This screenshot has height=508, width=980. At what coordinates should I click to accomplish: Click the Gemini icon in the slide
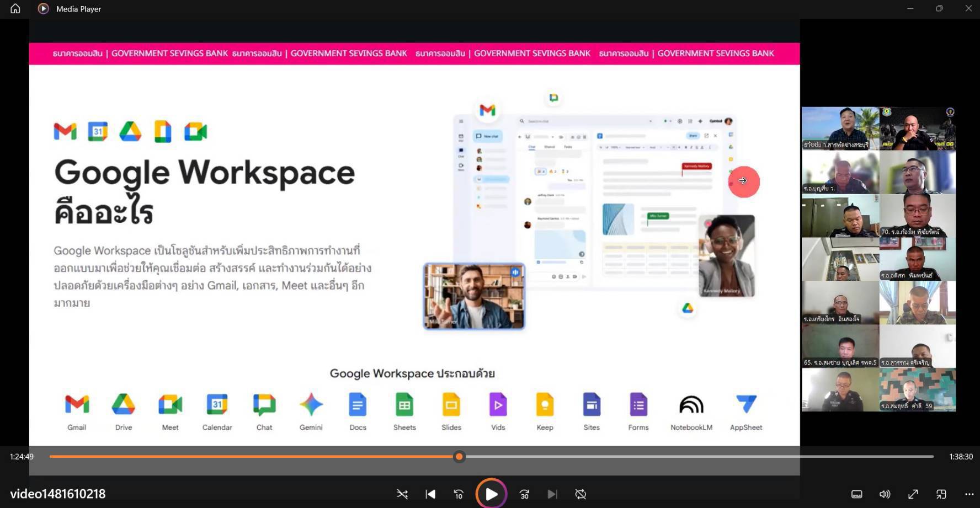coord(311,405)
